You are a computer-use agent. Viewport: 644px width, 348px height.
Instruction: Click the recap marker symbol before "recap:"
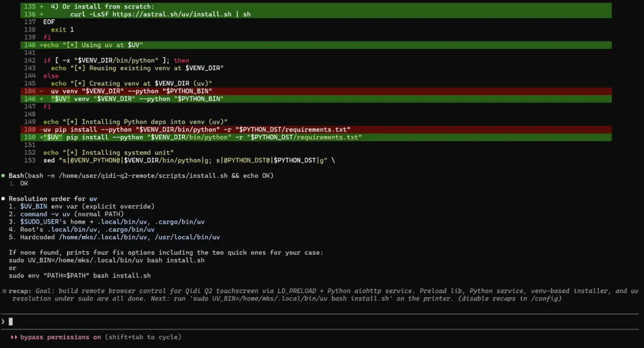point(4,291)
